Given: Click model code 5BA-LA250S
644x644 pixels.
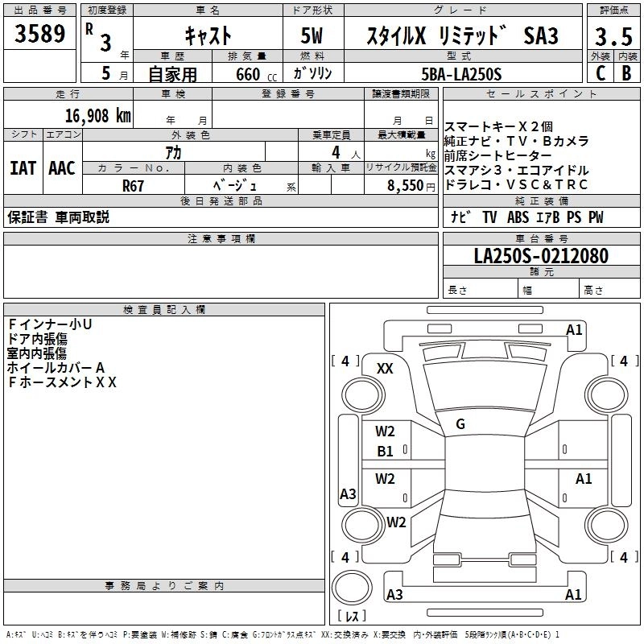Looking at the screenshot, I should 461,74.
